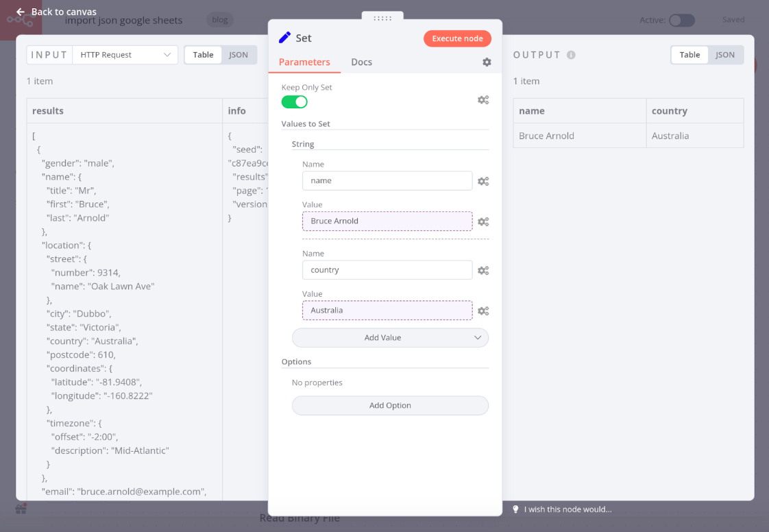Click the expression icon next to the name field
Image resolution: width=769 pixels, height=532 pixels.
click(x=483, y=181)
